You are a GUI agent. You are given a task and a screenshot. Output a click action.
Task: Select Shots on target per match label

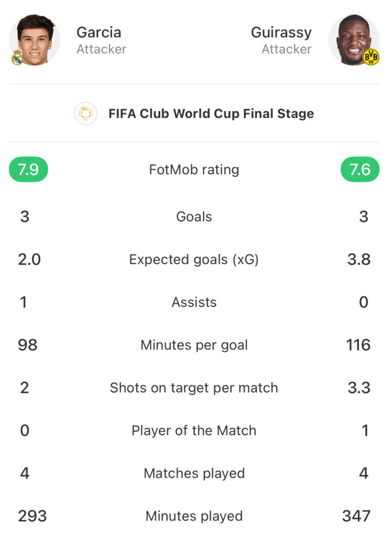pyautogui.click(x=194, y=388)
